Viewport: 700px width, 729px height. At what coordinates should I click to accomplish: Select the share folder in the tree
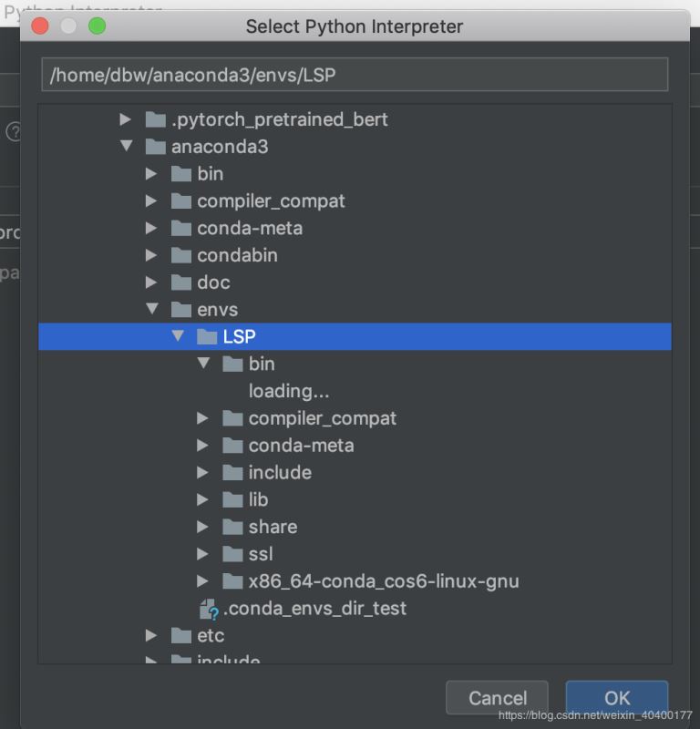pyautogui.click(x=273, y=527)
